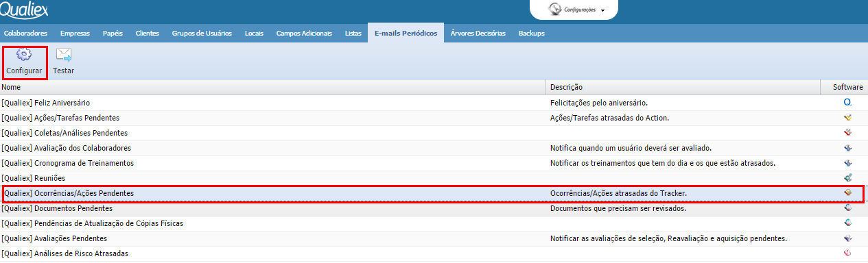Click software icon in Avaliação dos Colaboradores row
Viewport: 868px width, 263px height.
[848, 148]
